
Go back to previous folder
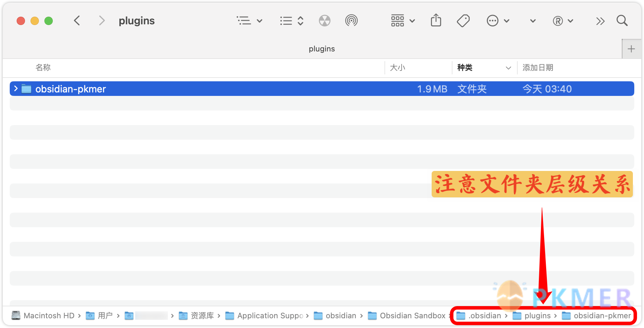point(77,21)
